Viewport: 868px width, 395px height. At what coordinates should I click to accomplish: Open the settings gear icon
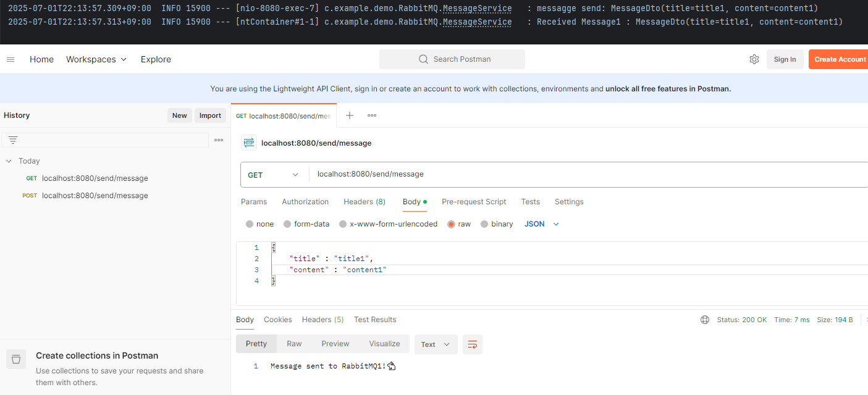coord(754,59)
